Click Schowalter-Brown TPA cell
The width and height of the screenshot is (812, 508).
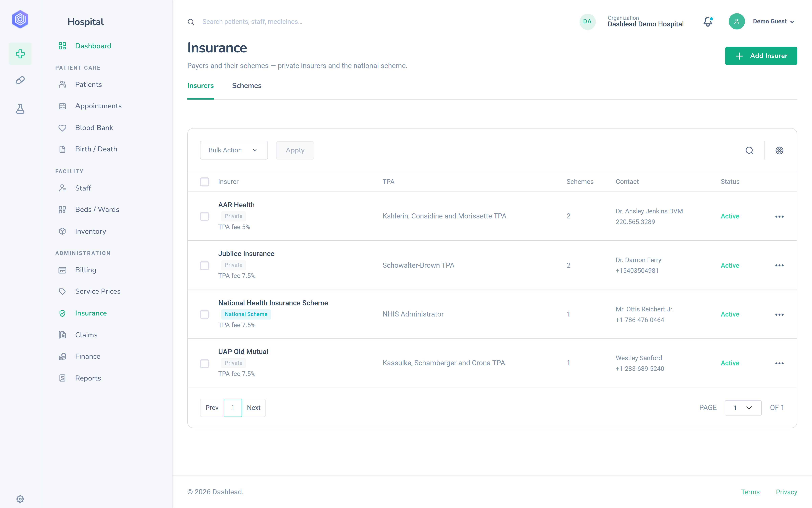coord(418,265)
